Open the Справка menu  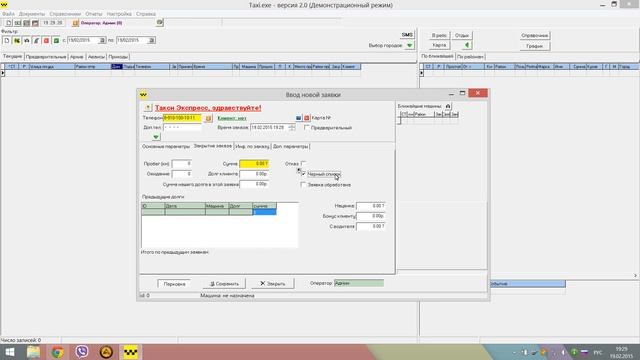(146, 14)
